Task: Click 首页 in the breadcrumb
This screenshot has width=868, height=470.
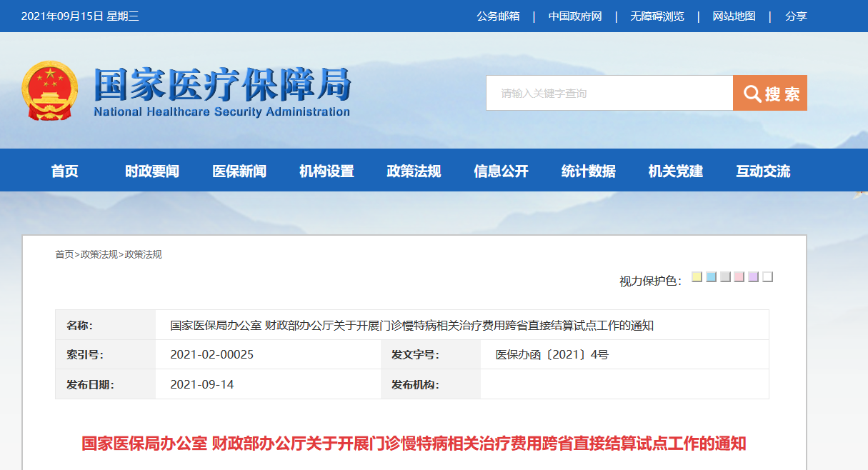Action: pos(64,254)
